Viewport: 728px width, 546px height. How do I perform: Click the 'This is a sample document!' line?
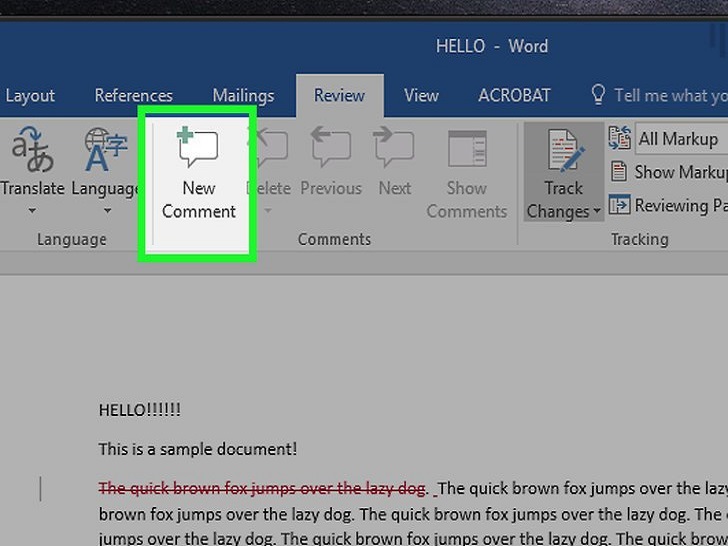197,449
